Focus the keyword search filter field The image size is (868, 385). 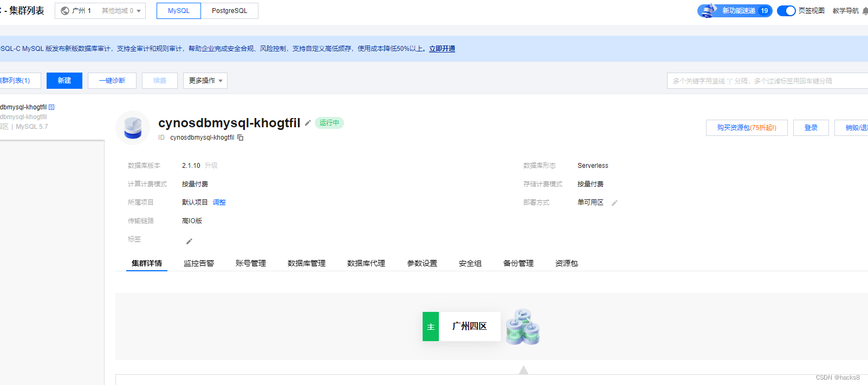[x=767, y=81]
